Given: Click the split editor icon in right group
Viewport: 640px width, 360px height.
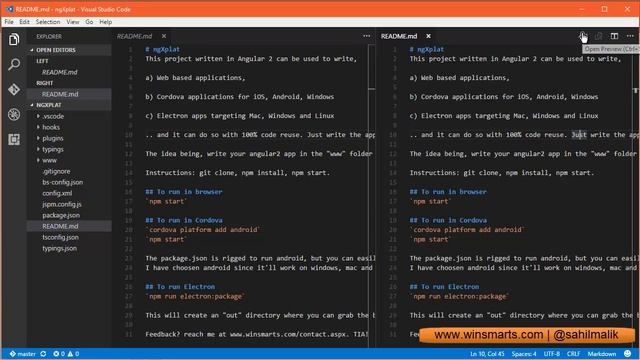Looking at the screenshot, I should [614, 36].
